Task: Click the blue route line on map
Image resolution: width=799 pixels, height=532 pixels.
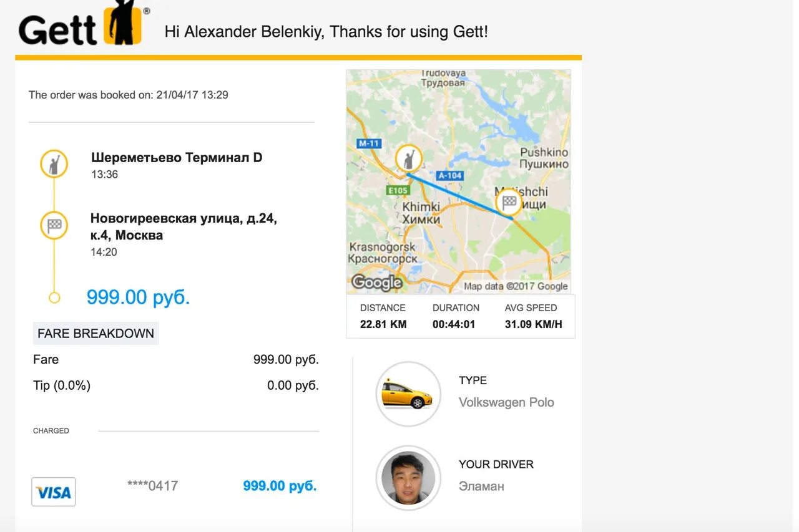Action: tap(460, 196)
